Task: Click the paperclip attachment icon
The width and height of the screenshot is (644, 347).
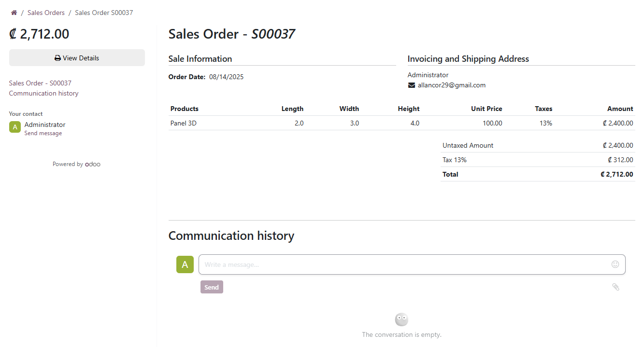Action: tap(615, 287)
